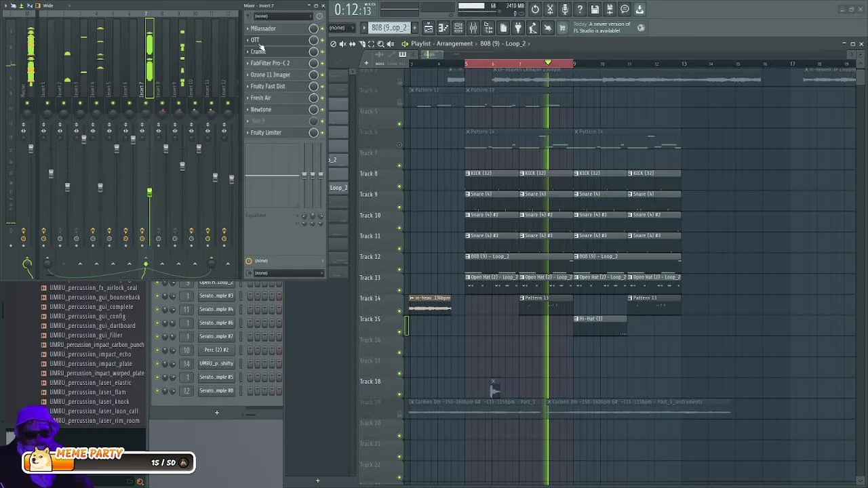Toggle the FabFilter Pro-C 2 slot LED
Image resolution: width=868 pixels, height=488 pixels.
322,63
